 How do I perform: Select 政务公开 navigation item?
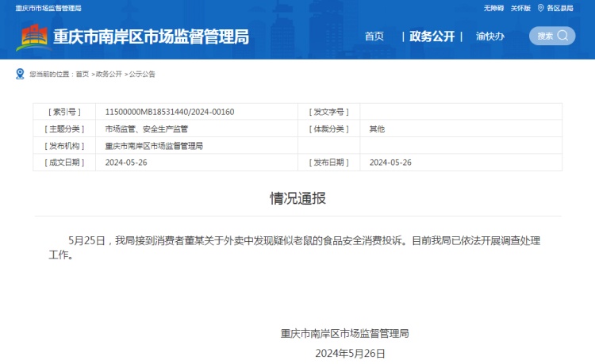pyautogui.click(x=432, y=36)
